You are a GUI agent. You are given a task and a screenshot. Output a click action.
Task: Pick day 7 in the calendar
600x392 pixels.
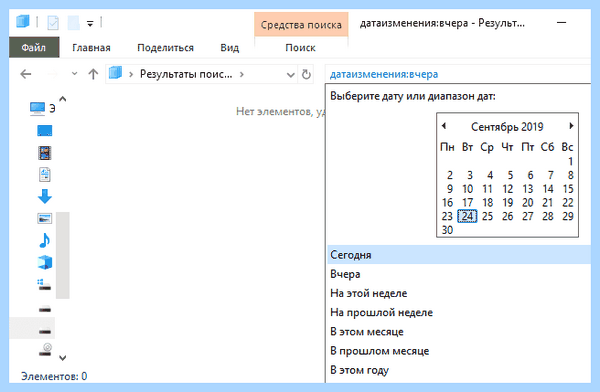(x=550, y=175)
